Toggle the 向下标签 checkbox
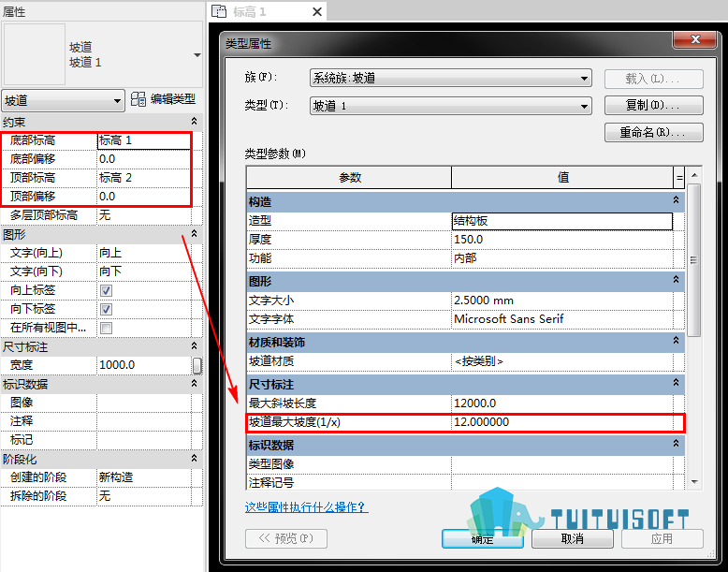728x572 pixels. pos(107,309)
